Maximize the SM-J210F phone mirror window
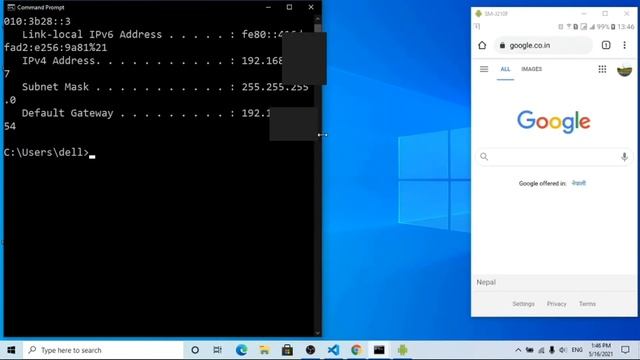 (x=605, y=13)
